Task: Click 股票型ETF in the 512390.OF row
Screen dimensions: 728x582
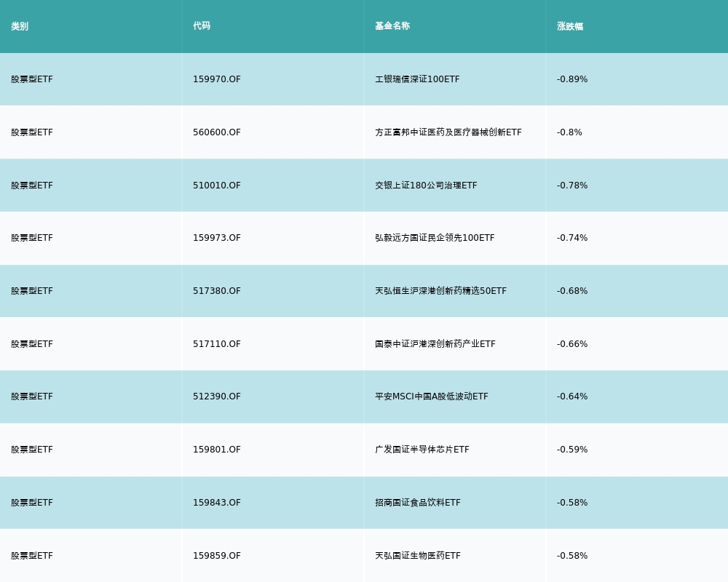Action: [x=32, y=396]
